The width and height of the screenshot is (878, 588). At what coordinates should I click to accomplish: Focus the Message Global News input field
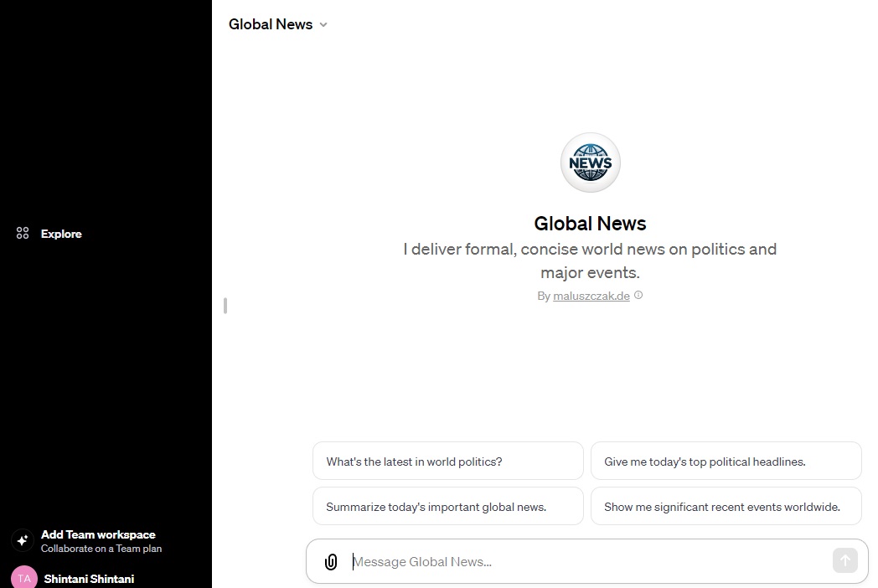[x=586, y=562]
